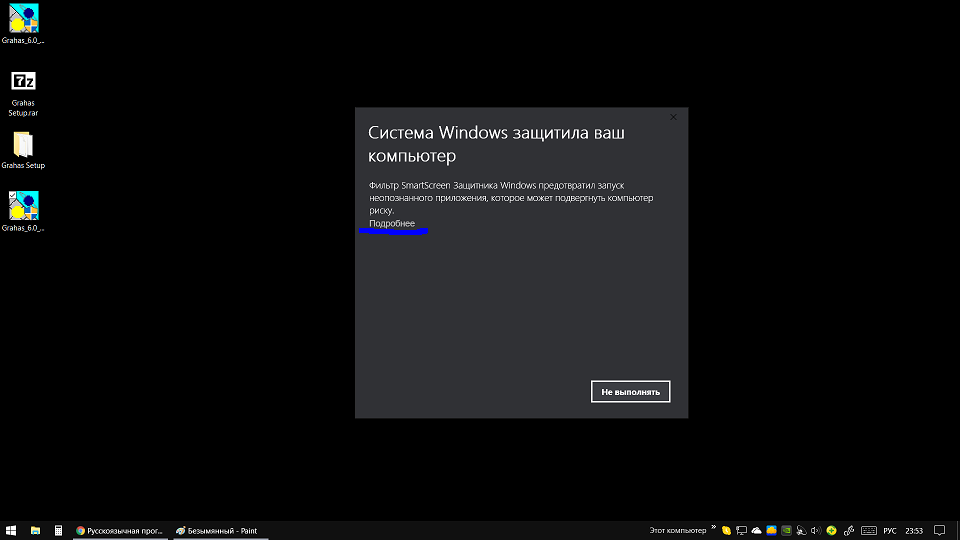Click the yellow Skype-like tray icon

(726, 531)
